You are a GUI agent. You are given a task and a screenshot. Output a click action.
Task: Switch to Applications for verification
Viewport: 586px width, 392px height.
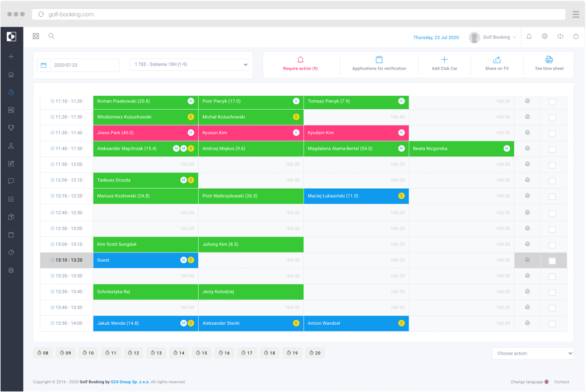tap(379, 64)
